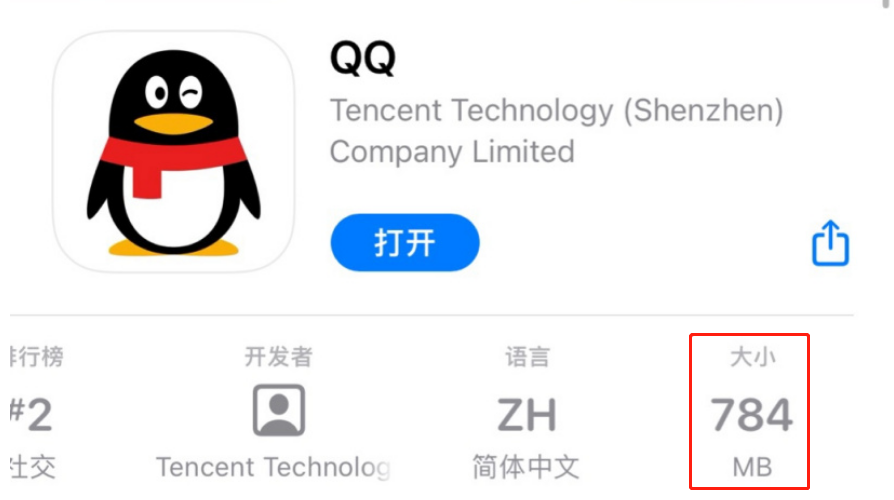Open the Tencent Technolog developer link
Image resolution: width=894 pixels, height=500 pixels.
[x=273, y=468]
